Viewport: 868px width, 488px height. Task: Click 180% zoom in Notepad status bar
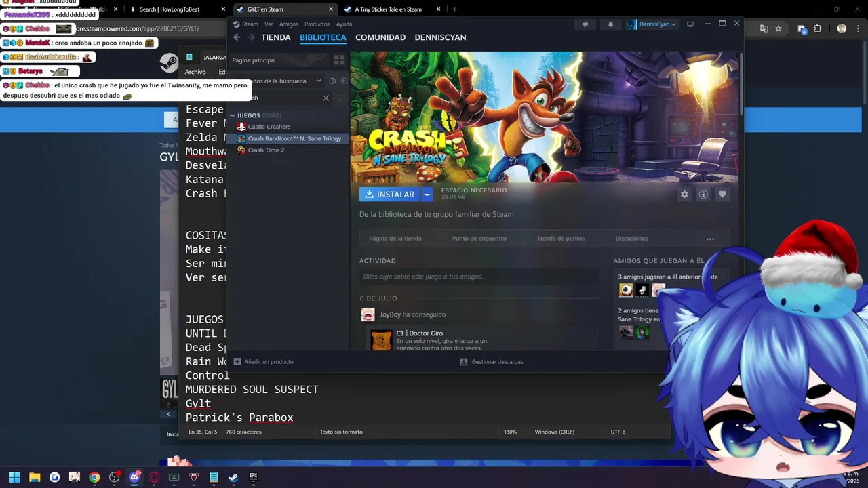pos(510,432)
